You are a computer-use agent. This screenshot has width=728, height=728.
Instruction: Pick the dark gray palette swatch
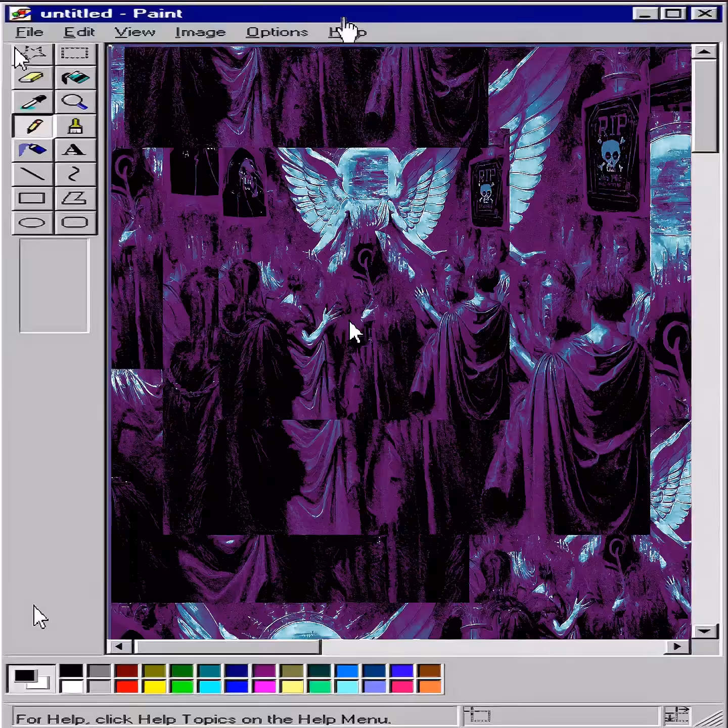click(x=99, y=671)
